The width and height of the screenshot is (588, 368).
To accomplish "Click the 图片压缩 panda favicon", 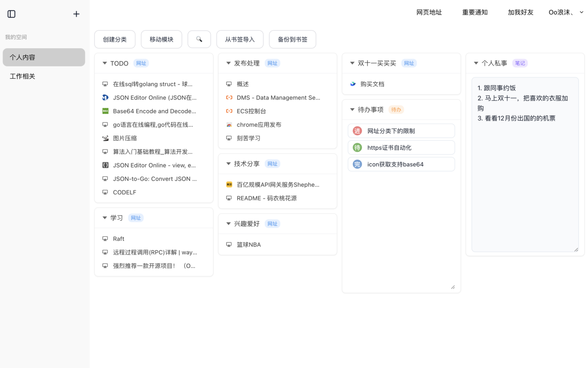I will pos(105,138).
